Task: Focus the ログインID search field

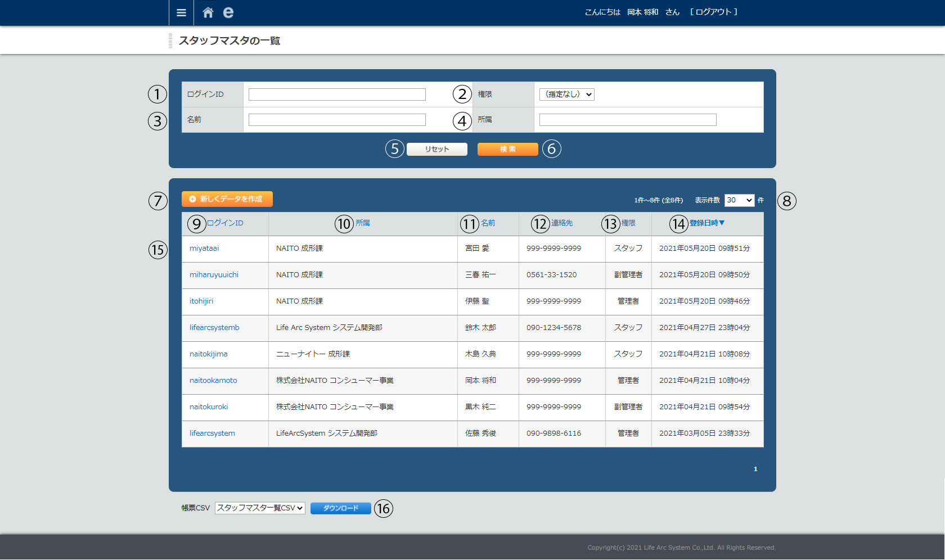Action: pyautogui.click(x=337, y=94)
